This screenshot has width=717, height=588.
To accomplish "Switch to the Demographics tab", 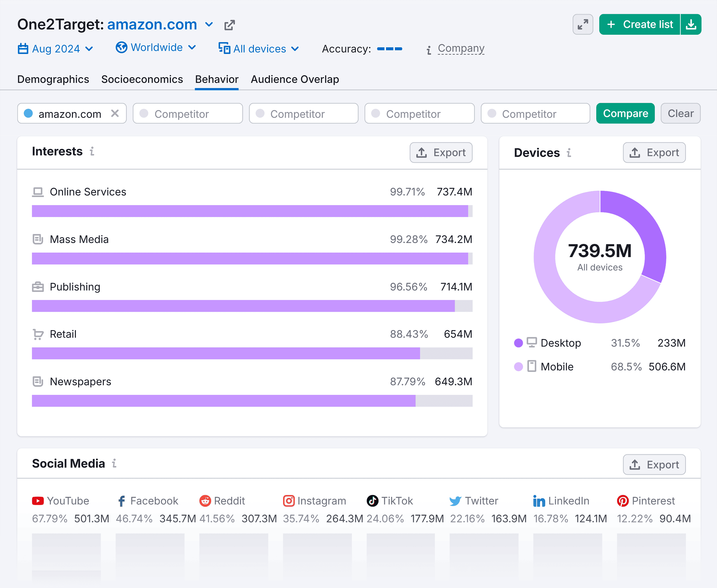I will pyautogui.click(x=53, y=79).
